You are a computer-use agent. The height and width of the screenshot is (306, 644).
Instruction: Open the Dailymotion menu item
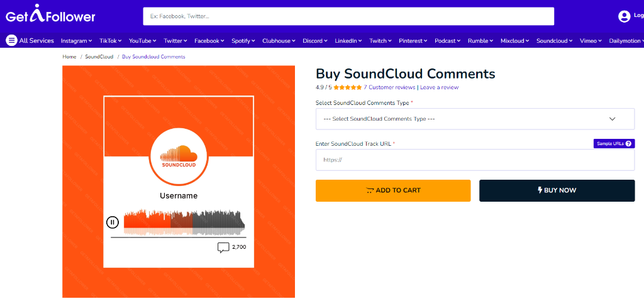click(x=626, y=41)
